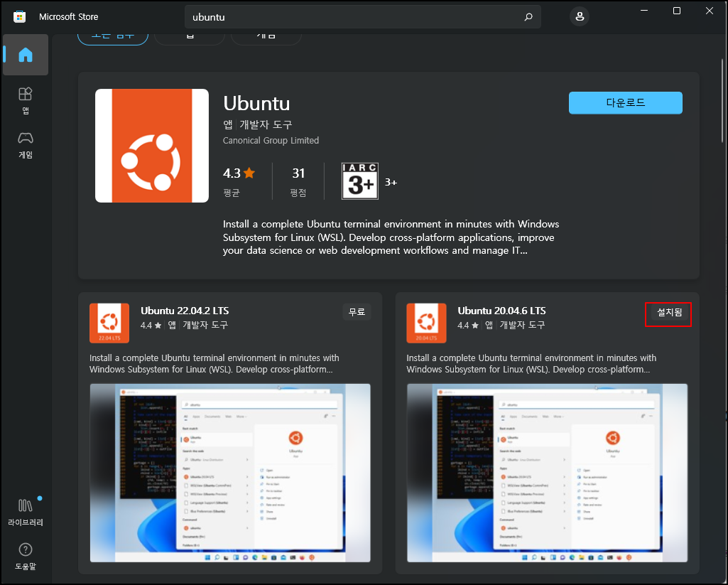This screenshot has width=728, height=585.
Task: Click the Ubuntu 20.04.6 LTS app icon
Action: (x=426, y=323)
